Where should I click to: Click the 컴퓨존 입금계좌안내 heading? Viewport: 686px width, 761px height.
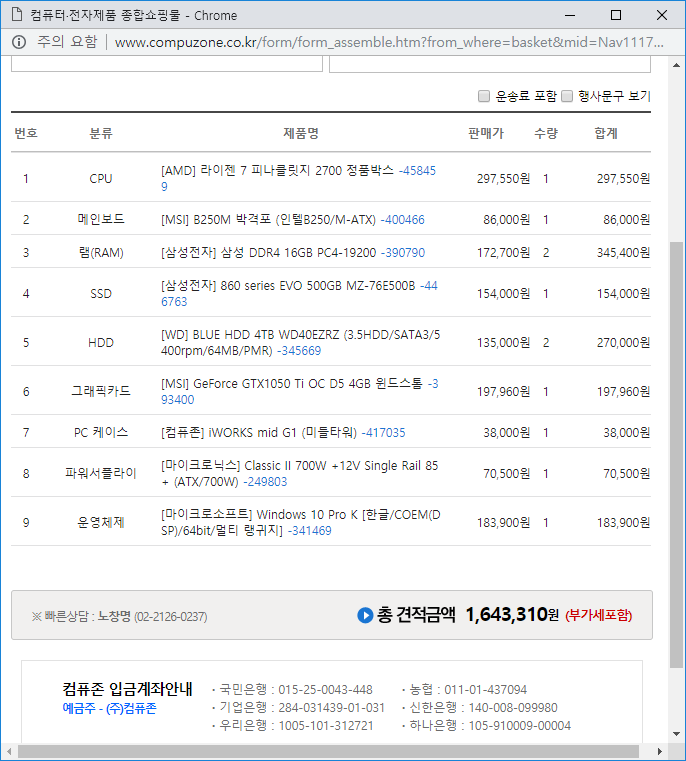click(x=127, y=689)
